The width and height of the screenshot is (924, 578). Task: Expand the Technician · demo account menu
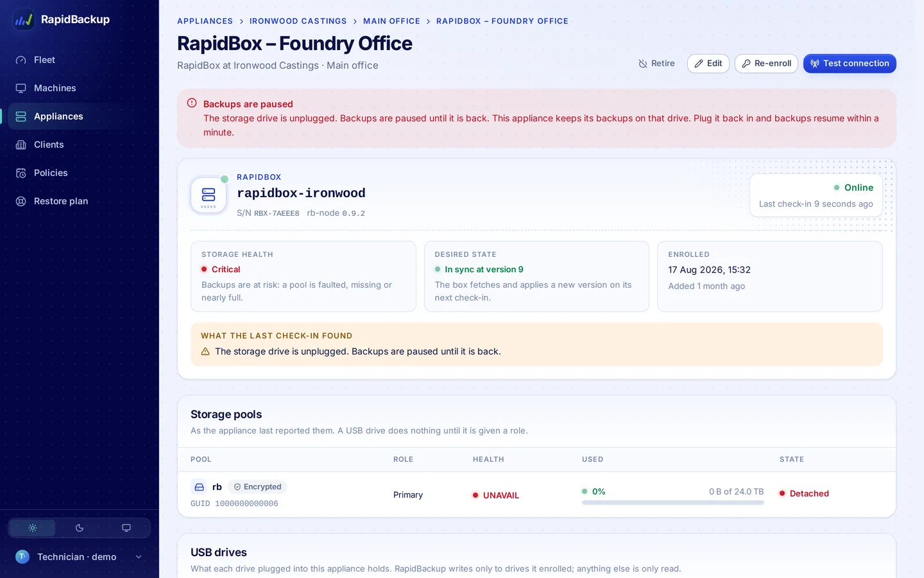click(x=80, y=557)
